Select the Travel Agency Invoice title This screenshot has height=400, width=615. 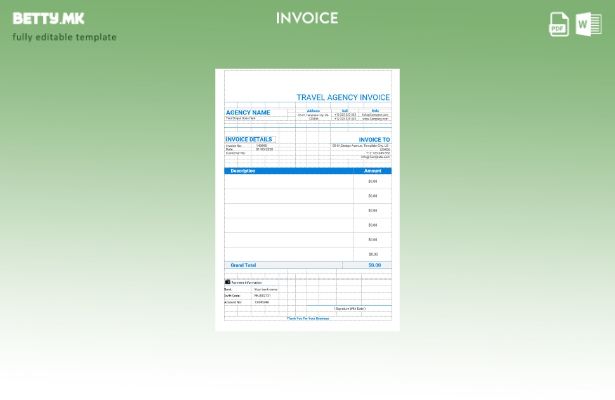point(343,97)
